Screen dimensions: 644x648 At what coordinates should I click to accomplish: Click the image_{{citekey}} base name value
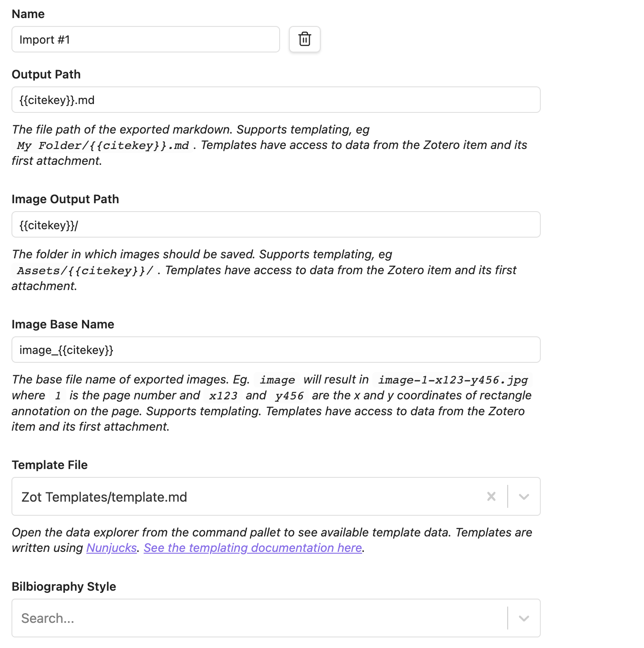tap(67, 350)
